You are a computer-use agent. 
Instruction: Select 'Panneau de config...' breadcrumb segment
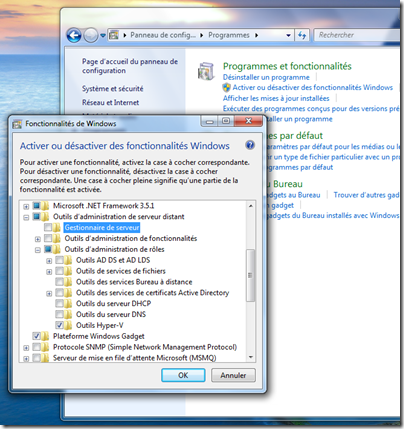[163, 35]
